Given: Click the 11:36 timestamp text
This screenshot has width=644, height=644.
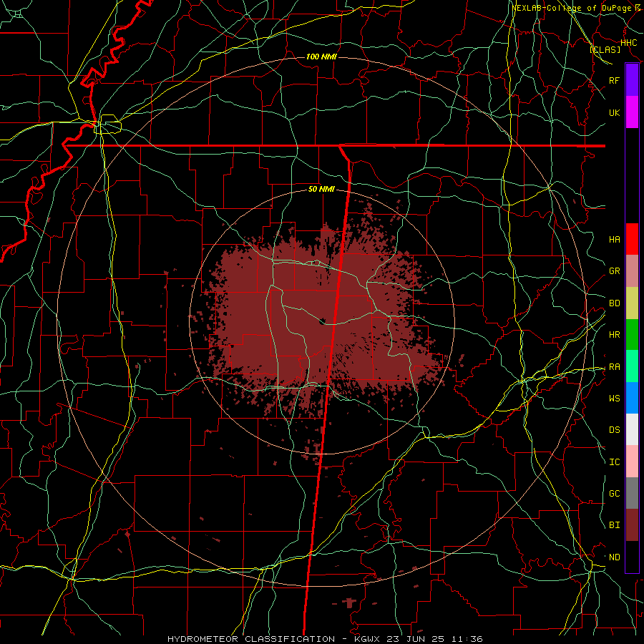Looking at the screenshot, I should tap(468, 639).
